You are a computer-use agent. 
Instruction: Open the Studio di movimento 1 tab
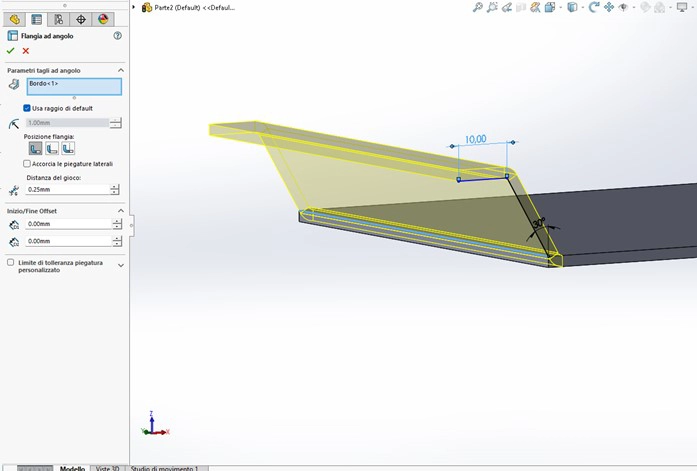(164, 467)
